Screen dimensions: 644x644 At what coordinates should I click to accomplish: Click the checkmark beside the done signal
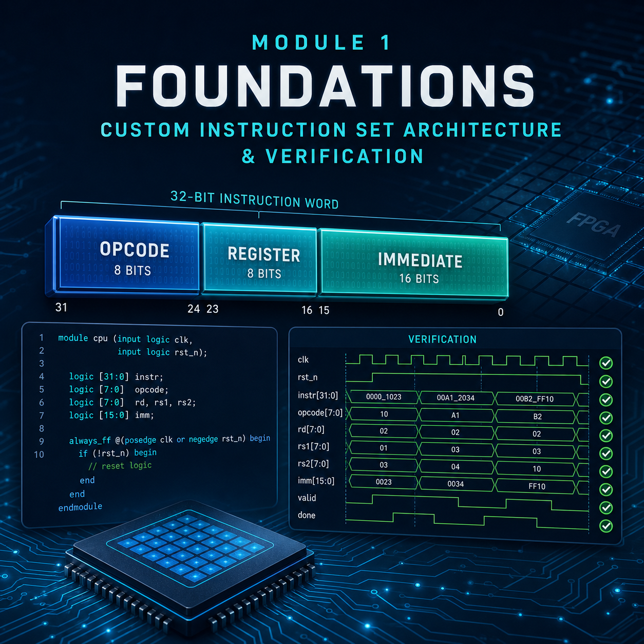[x=606, y=526]
